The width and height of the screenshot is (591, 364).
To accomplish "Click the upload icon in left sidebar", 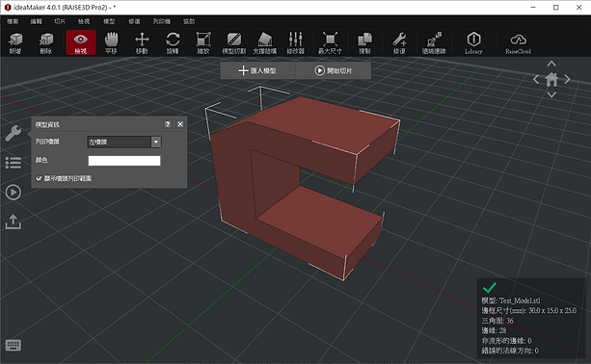I will pyautogui.click(x=13, y=221).
